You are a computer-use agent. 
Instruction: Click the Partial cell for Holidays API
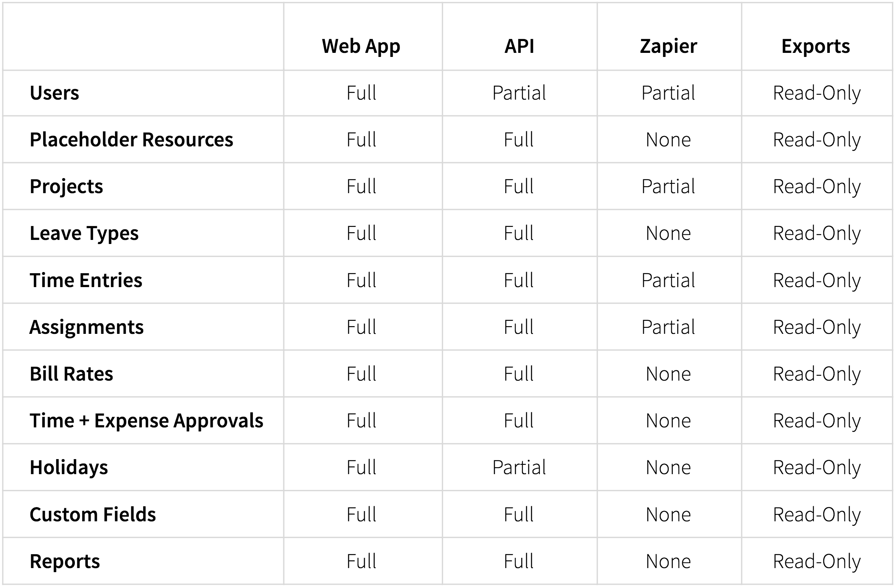tap(519, 468)
